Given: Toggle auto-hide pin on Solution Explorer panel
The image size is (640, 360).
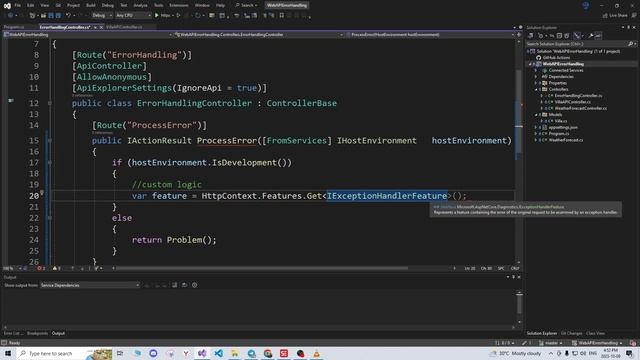Looking at the screenshot, I should [x=629, y=27].
